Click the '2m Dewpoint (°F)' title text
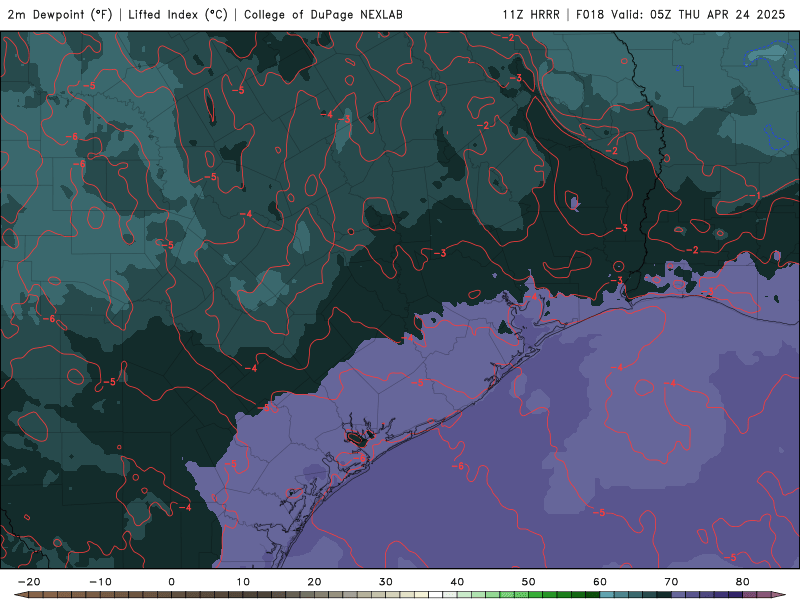 coord(59,15)
